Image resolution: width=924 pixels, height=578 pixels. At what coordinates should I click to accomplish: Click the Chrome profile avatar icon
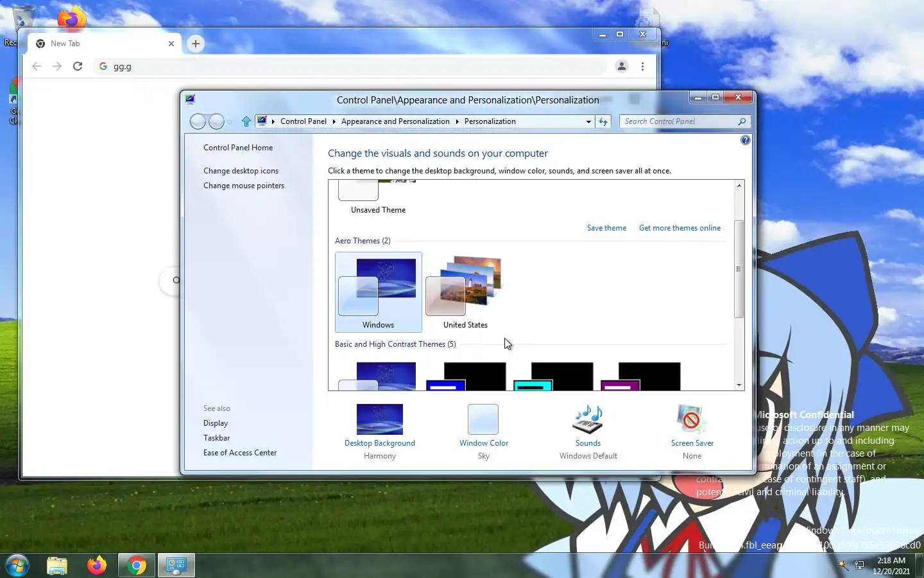621,66
